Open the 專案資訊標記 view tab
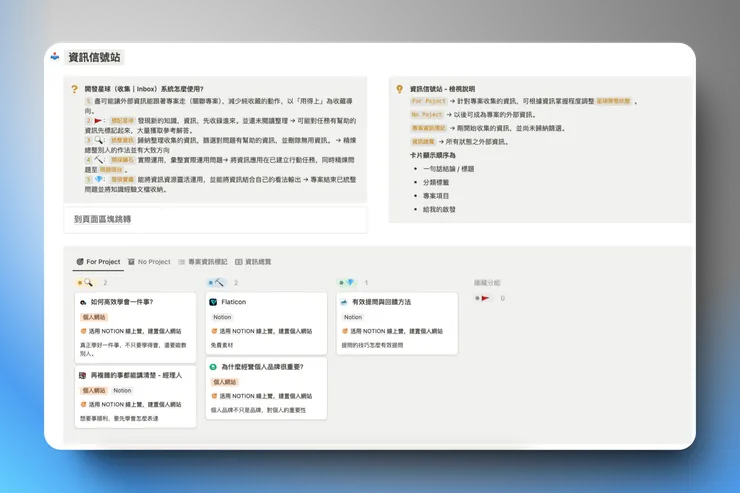 tap(202, 261)
